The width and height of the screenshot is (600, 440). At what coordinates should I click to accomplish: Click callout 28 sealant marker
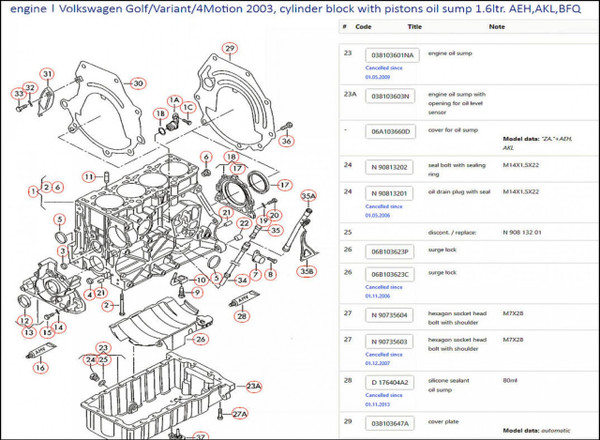pyautogui.click(x=241, y=315)
